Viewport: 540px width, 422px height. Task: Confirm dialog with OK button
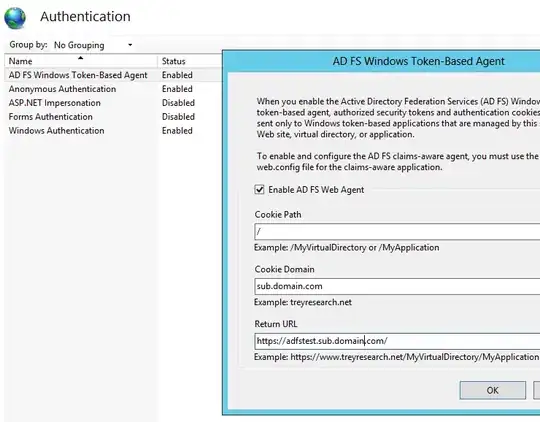coord(492,390)
